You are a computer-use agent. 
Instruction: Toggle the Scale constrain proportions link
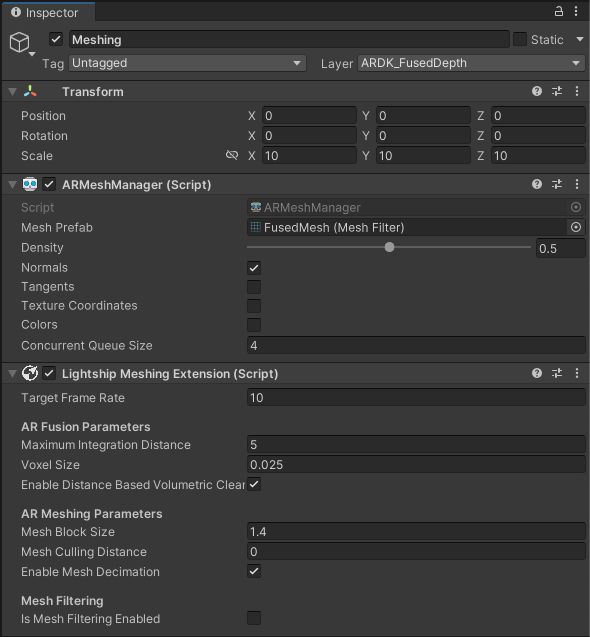click(232, 155)
